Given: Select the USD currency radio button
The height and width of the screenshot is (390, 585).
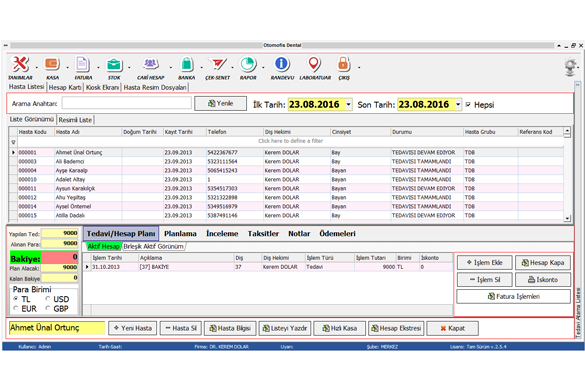Looking at the screenshot, I should coord(48,299).
